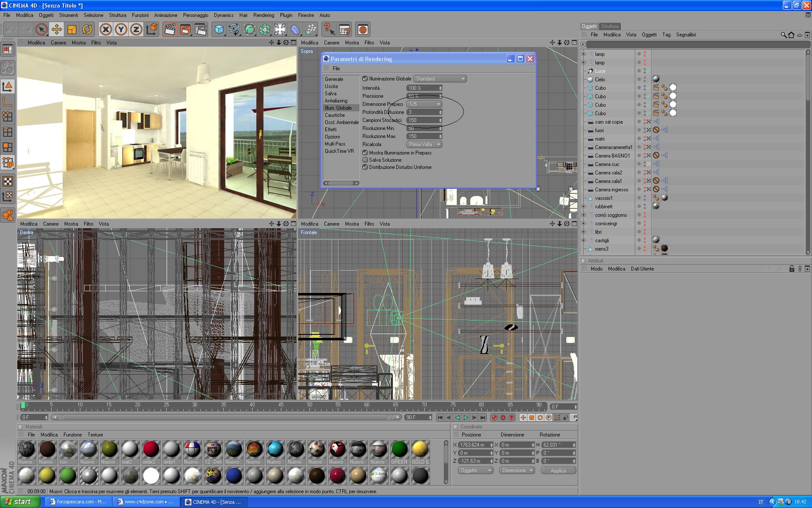Open the Rendering menu
Viewport: 812px width, 508px height.
click(263, 15)
